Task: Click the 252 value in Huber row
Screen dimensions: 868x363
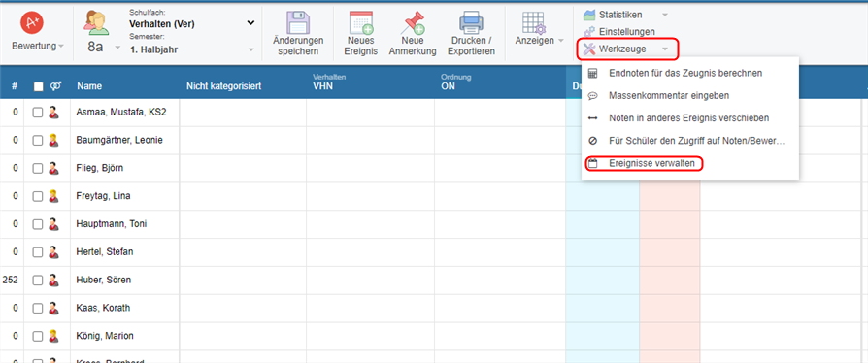Action: pos(10,280)
